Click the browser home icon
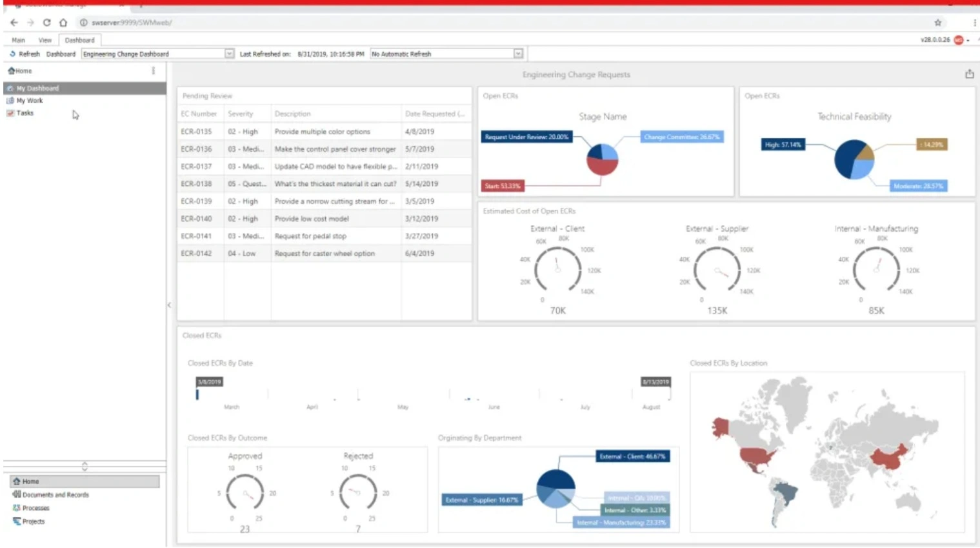Image resolution: width=980 pixels, height=548 pixels. pyautogui.click(x=63, y=23)
